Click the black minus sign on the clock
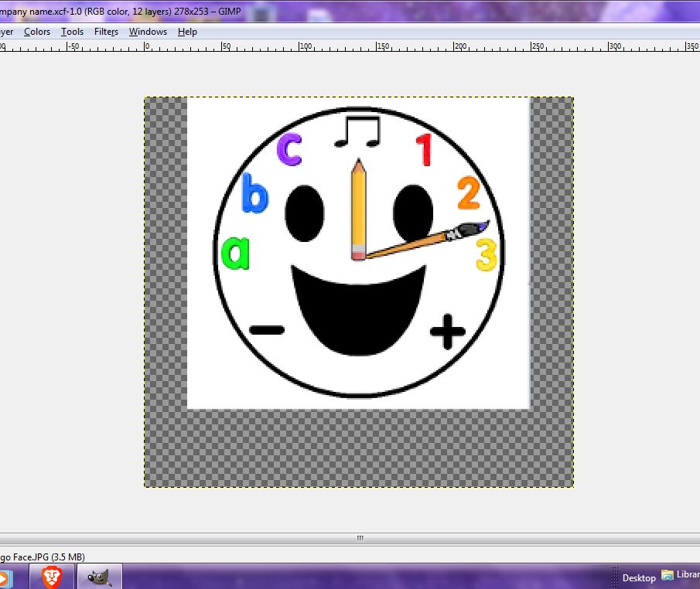The width and height of the screenshot is (700, 589). point(267,330)
